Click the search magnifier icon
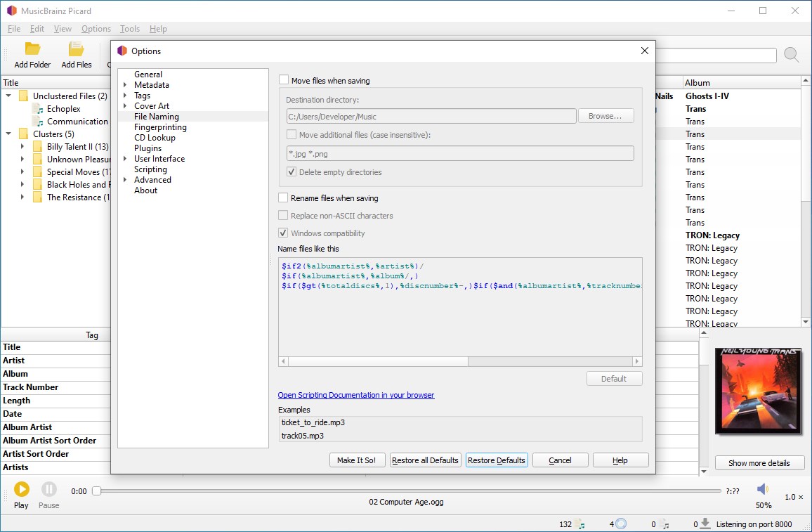The width and height of the screenshot is (812, 532). click(x=792, y=54)
